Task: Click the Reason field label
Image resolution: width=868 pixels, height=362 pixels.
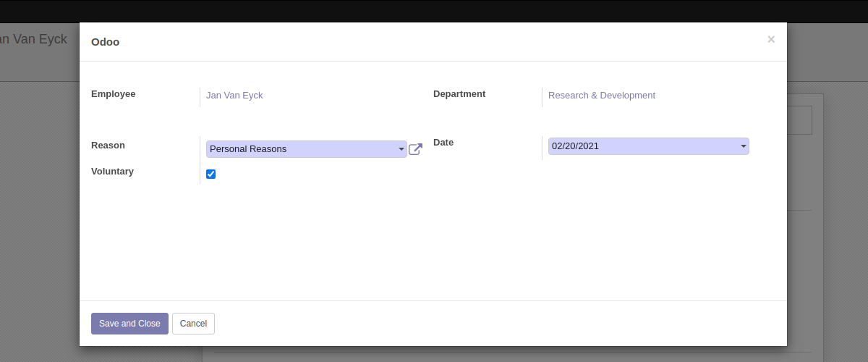Action: tap(108, 146)
